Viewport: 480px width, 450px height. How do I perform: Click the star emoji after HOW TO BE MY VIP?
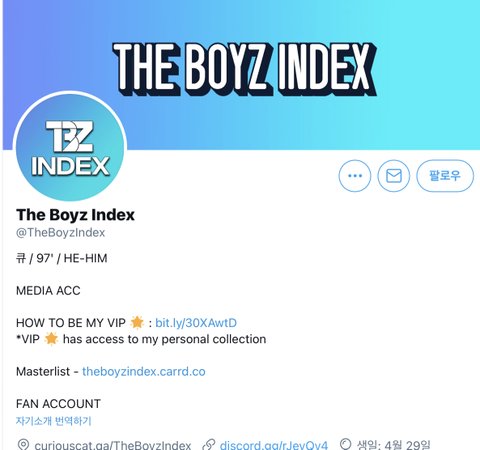[137, 322]
